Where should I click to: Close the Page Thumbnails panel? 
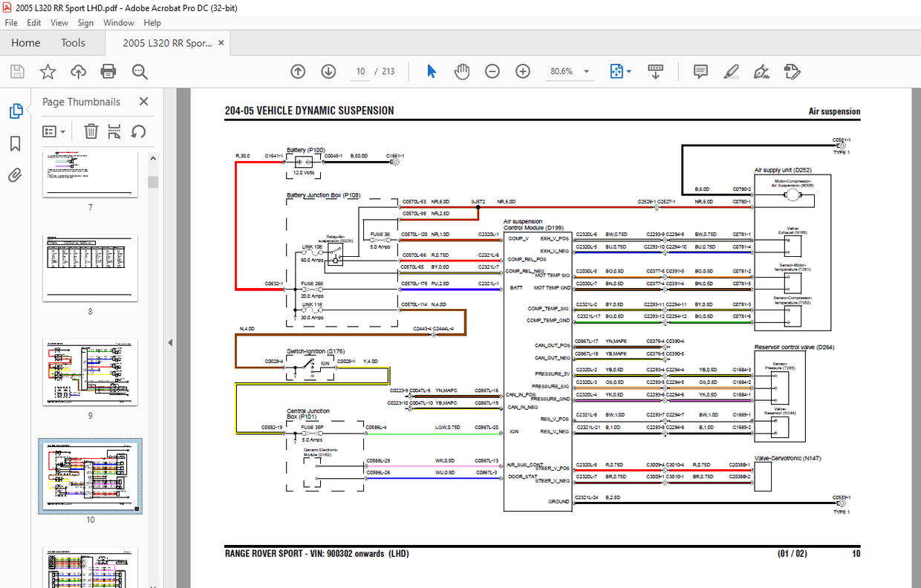(x=144, y=102)
